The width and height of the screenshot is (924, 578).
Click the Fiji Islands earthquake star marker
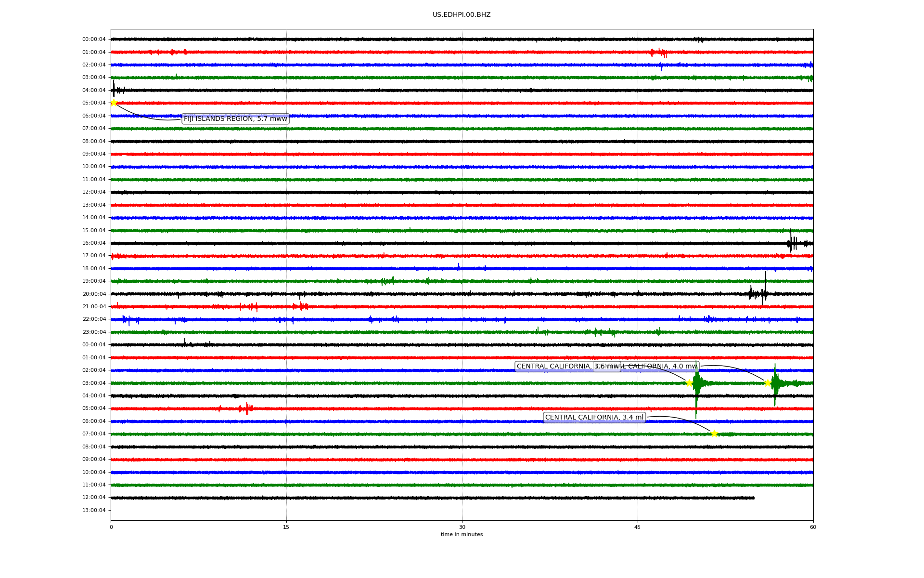pyautogui.click(x=114, y=103)
